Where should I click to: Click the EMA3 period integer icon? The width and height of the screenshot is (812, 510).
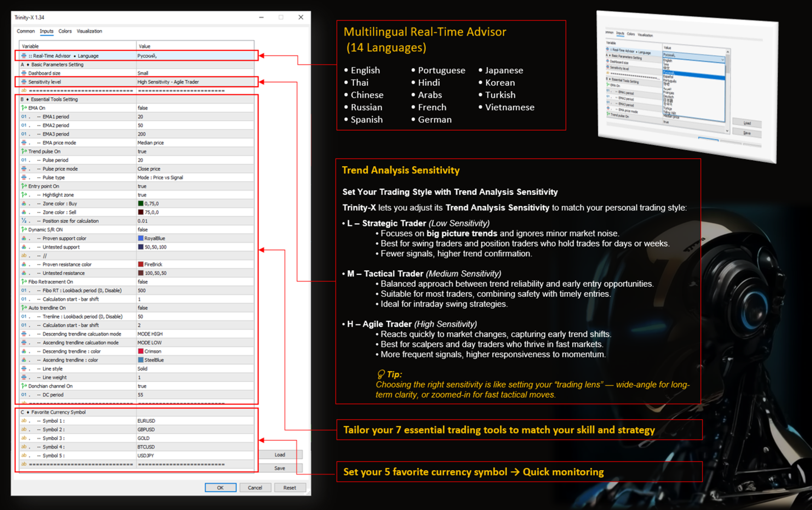click(x=24, y=134)
